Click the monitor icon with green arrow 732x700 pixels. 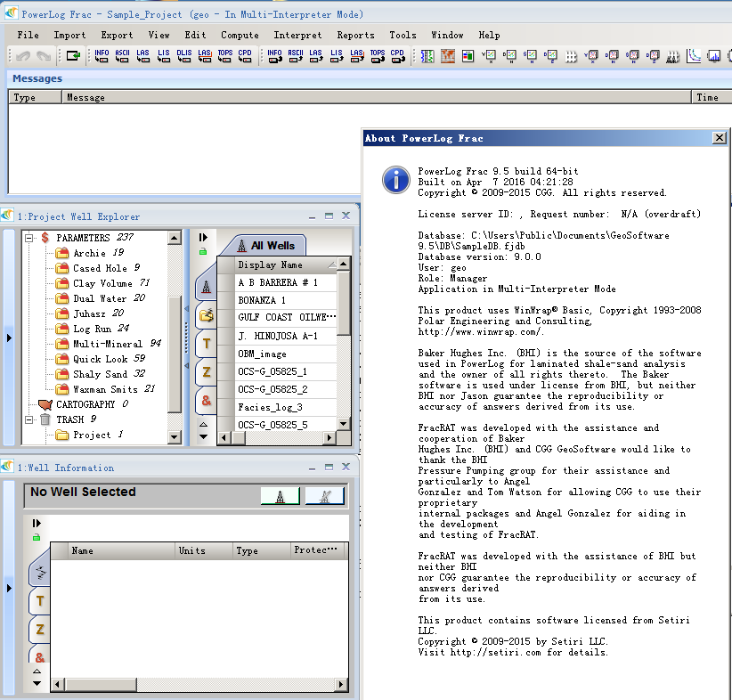(73, 56)
